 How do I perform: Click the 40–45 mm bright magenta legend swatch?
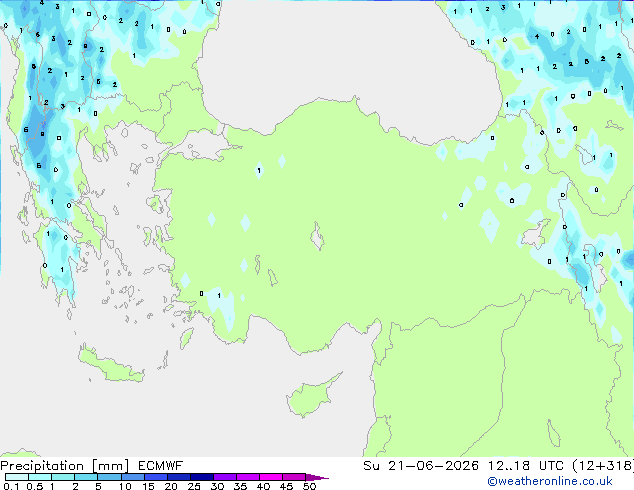tap(271, 477)
